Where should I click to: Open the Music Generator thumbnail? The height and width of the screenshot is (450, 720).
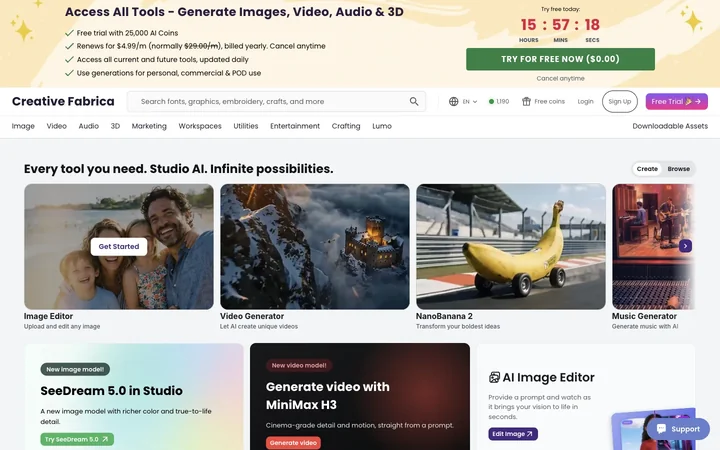[x=653, y=247]
